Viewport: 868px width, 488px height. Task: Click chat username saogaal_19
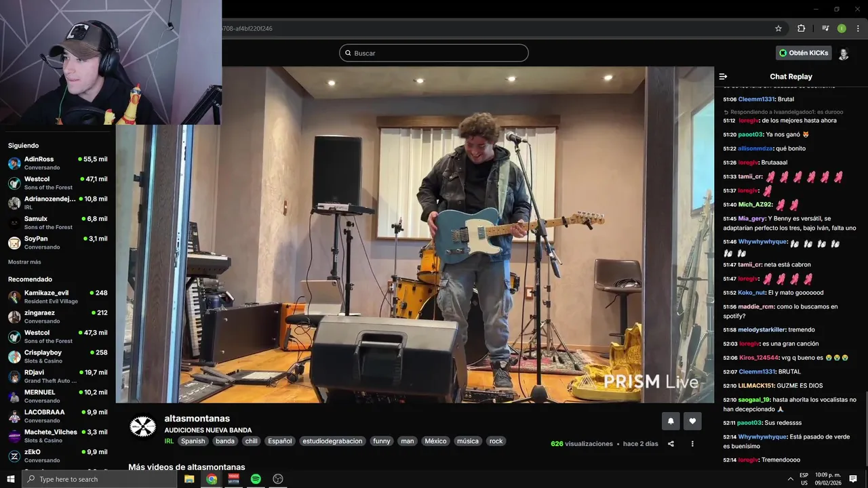pos(753,400)
